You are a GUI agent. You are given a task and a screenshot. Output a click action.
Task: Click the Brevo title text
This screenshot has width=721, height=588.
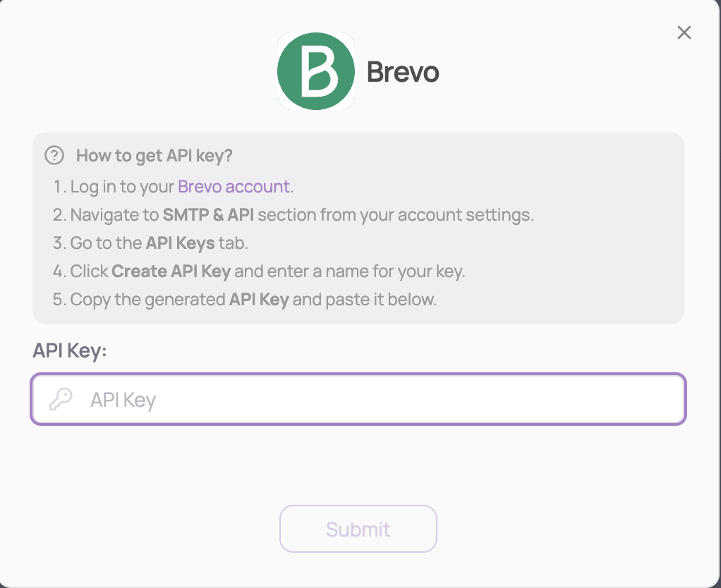[403, 72]
